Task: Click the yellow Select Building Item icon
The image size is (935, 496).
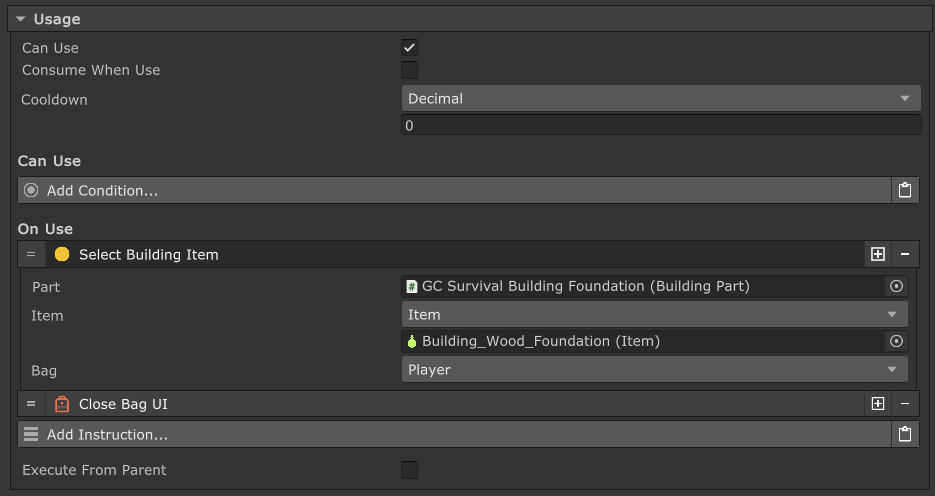Action: (x=62, y=255)
